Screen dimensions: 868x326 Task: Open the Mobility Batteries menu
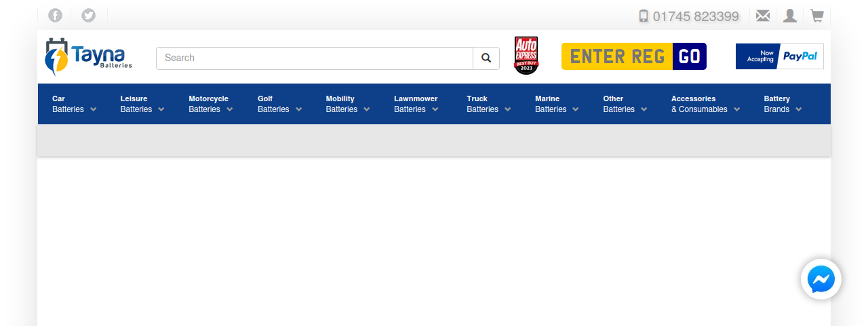click(348, 104)
